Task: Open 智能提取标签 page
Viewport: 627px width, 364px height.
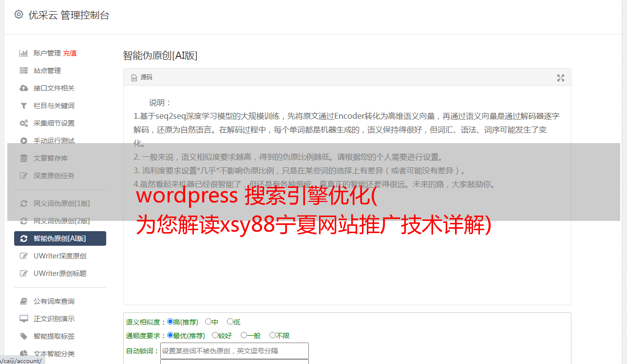Action: tap(54, 336)
